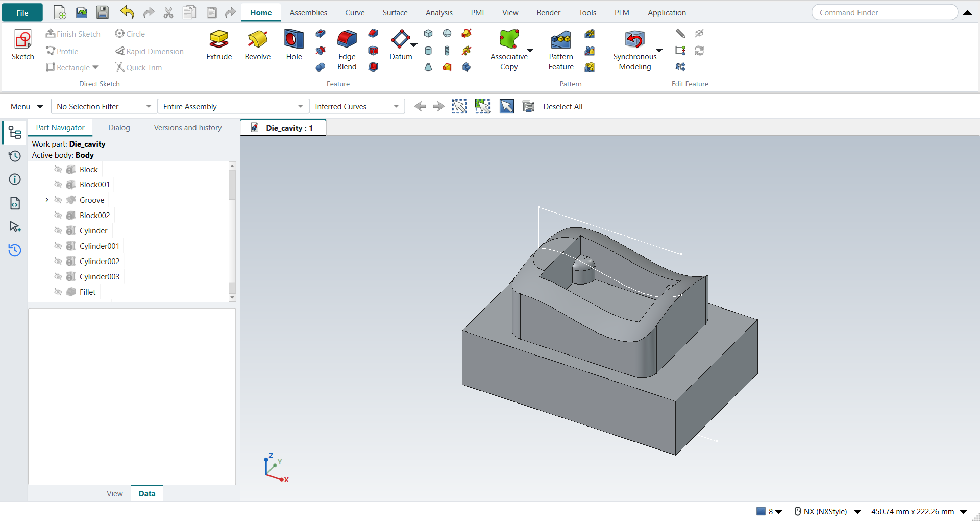Click the Deselect All button
The width and height of the screenshot is (980, 521).
click(563, 106)
